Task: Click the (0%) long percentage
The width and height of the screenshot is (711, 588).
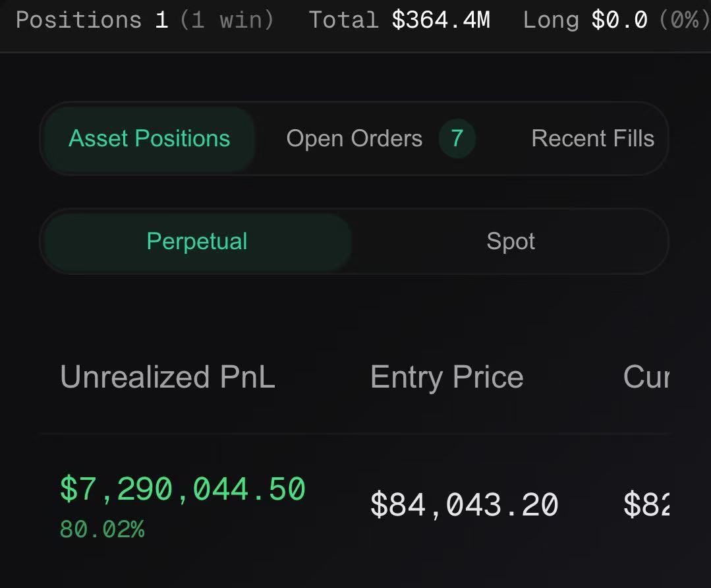Action: tap(685, 20)
